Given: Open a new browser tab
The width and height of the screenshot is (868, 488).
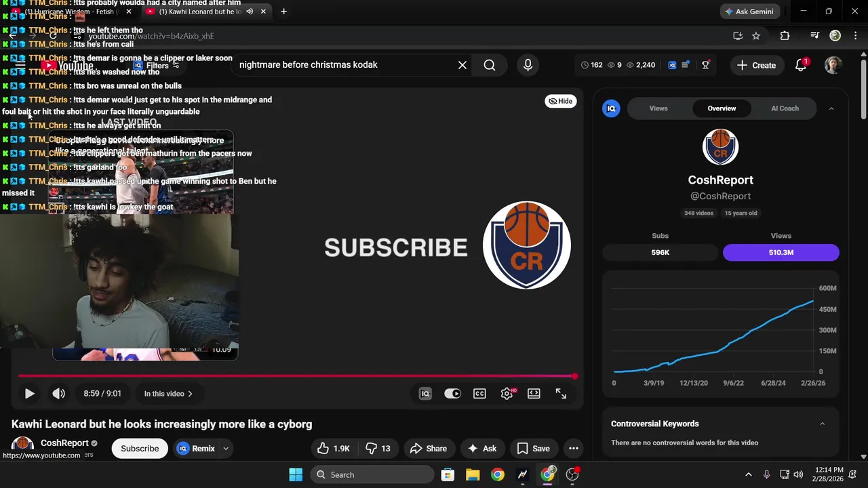Looking at the screenshot, I should click(x=283, y=12).
